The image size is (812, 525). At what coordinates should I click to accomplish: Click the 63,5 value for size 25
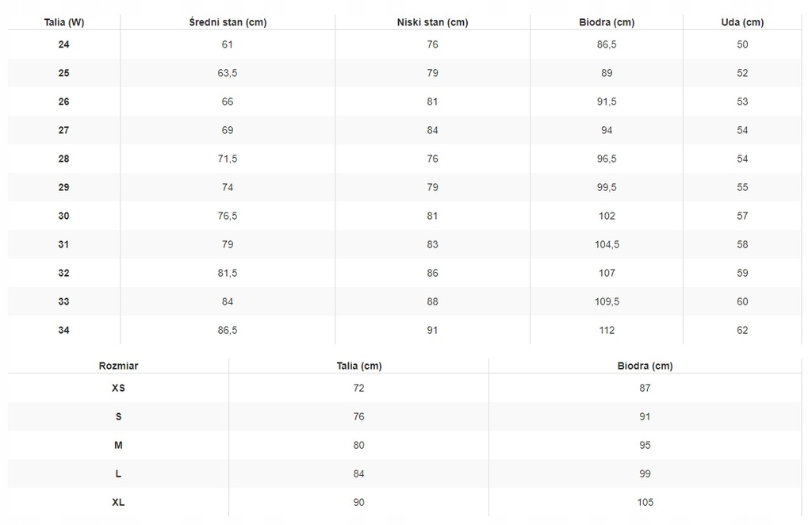coord(228,73)
